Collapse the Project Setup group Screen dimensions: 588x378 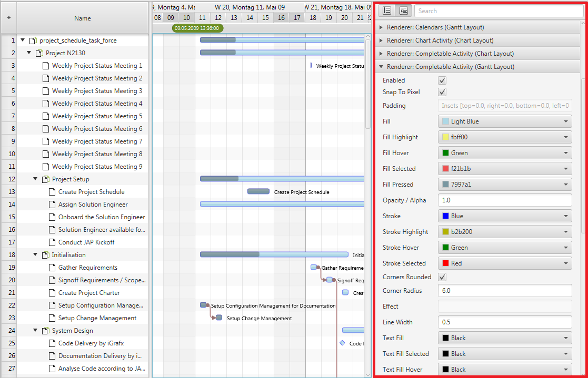pyautogui.click(x=35, y=179)
